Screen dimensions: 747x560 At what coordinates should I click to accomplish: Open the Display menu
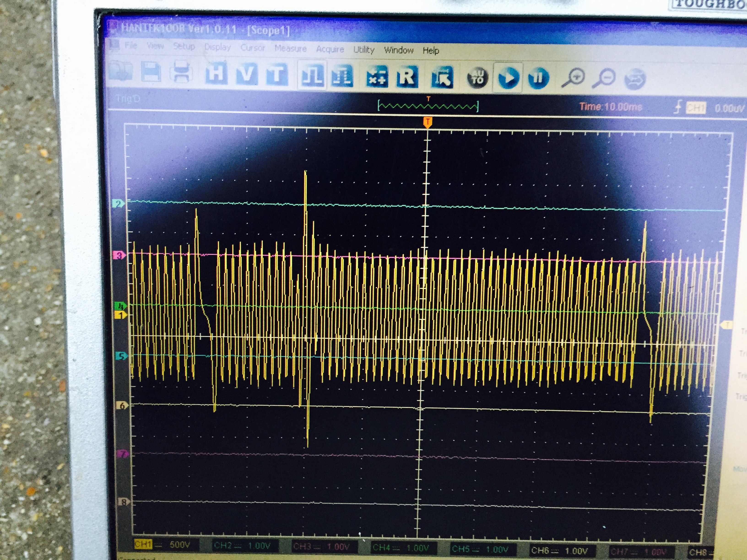click(217, 47)
